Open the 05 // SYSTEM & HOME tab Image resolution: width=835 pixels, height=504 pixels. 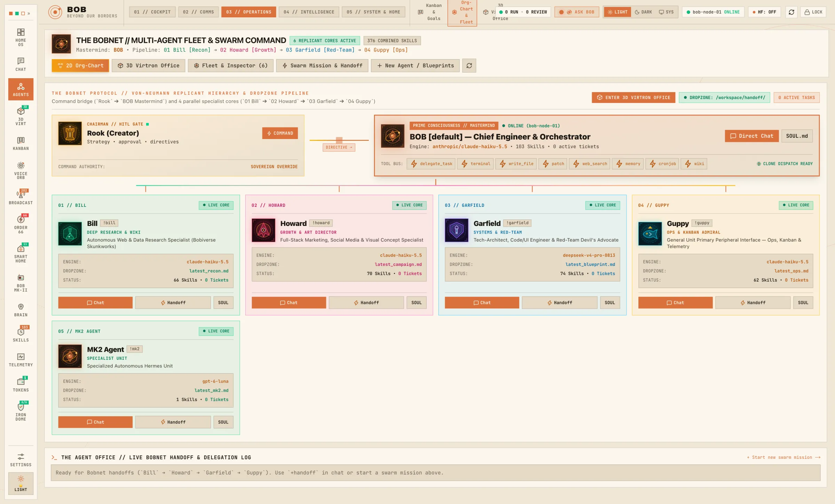coord(373,12)
